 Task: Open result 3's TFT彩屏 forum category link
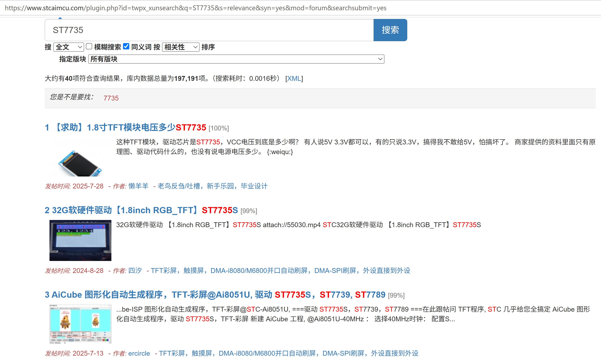click(289, 353)
